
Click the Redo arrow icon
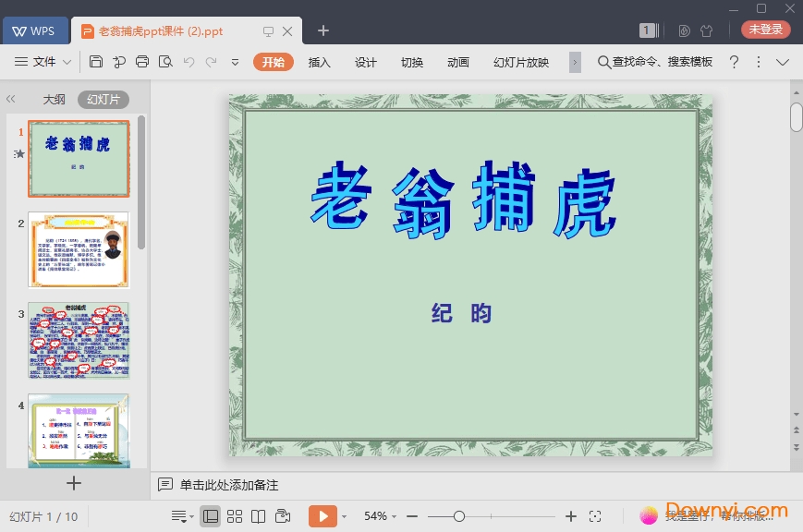pos(211,61)
